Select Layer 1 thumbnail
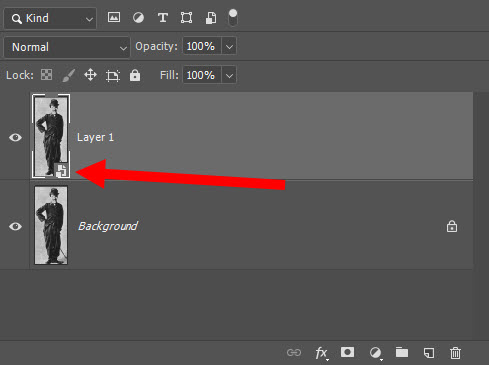Viewport: 489px width, 365px height. click(51, 136)
